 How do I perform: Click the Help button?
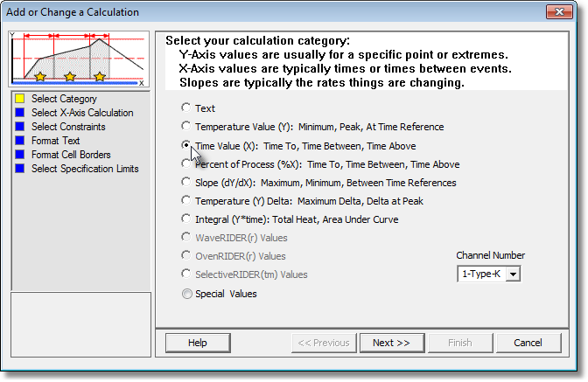[198, 343]
